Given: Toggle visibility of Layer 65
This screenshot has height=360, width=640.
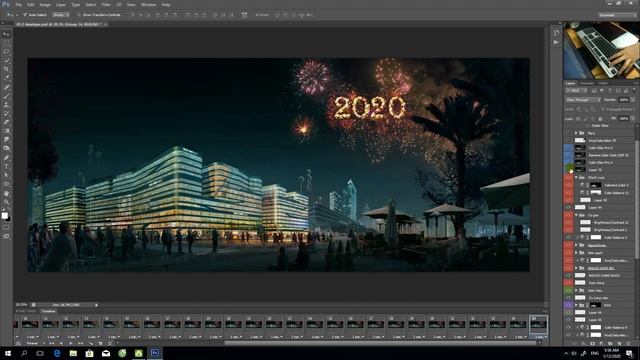Looking at the screenshot, I should click(568, 320).
